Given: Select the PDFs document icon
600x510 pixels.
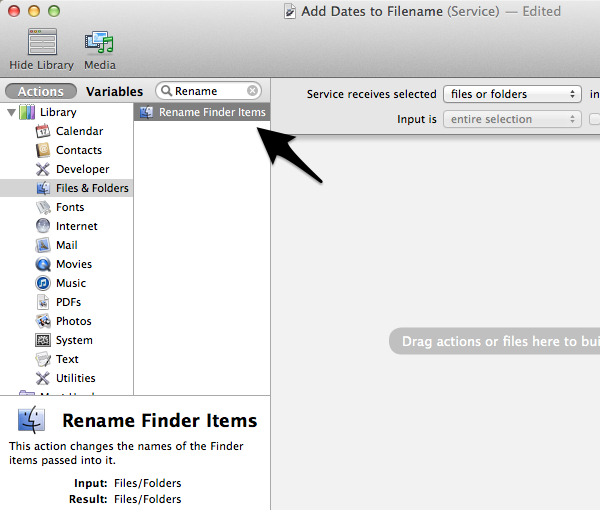Looking at the screenshot, I should (43, 302).
